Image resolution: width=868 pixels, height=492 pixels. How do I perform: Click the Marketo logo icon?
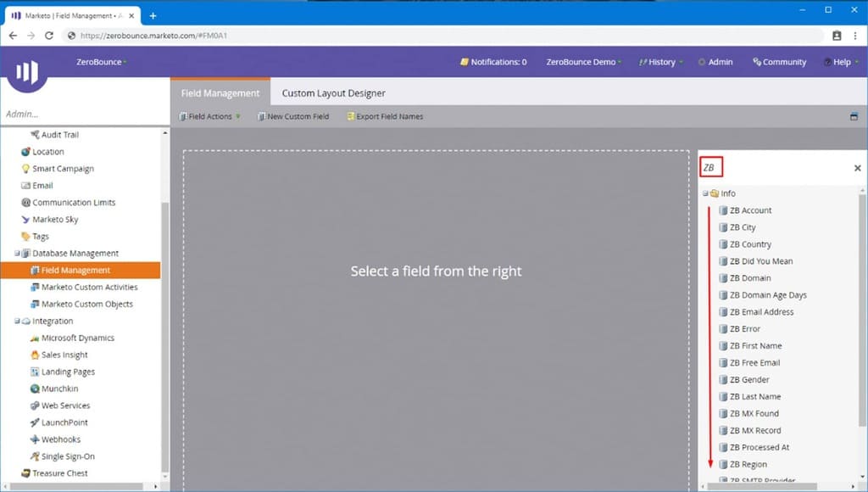[x=26, y=71]
